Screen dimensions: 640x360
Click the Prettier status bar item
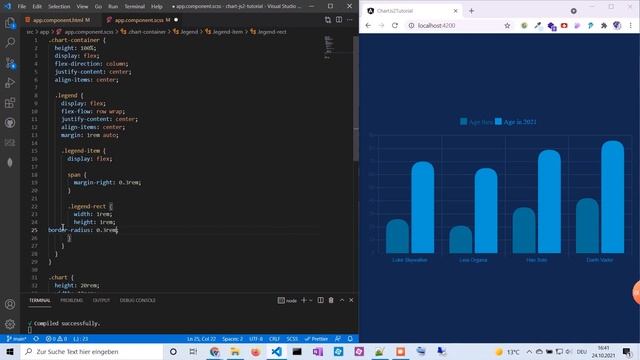[x=316, y=339]
